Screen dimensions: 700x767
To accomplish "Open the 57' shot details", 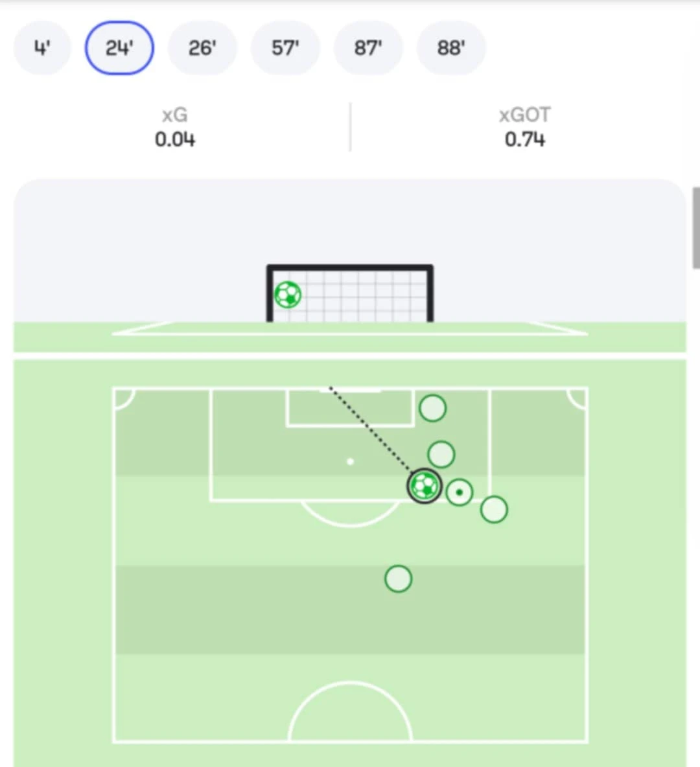I will point(285,48).
